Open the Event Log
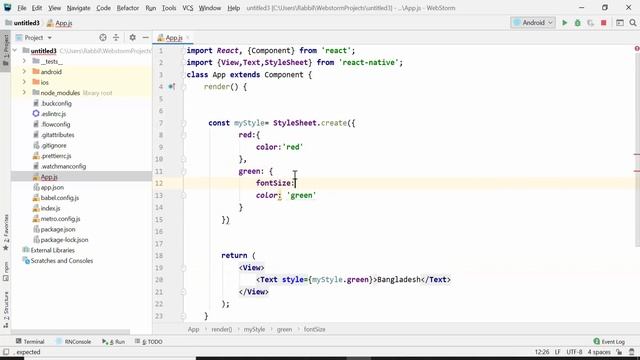The image size is (640, 360). 609,342
